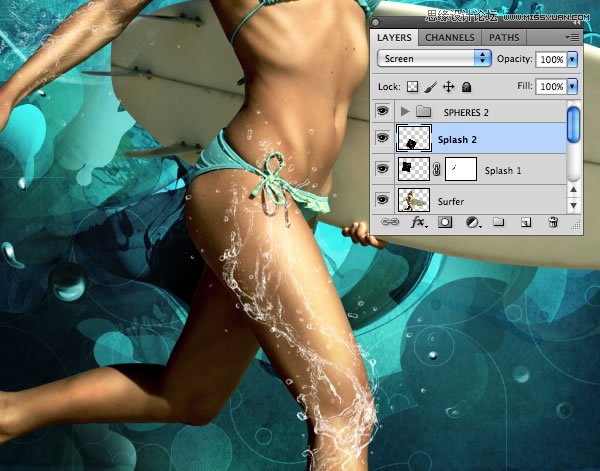This screenshot has width=600, height=471.
Task: Click the panel resize grip corner
Action: click(576, 226)
